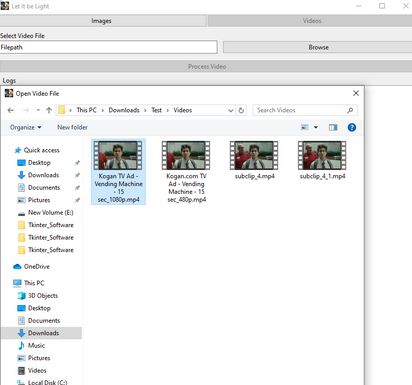This screenshot has width=412, height=385.
Task: Change view layout with the view icon
Action: 305,127
